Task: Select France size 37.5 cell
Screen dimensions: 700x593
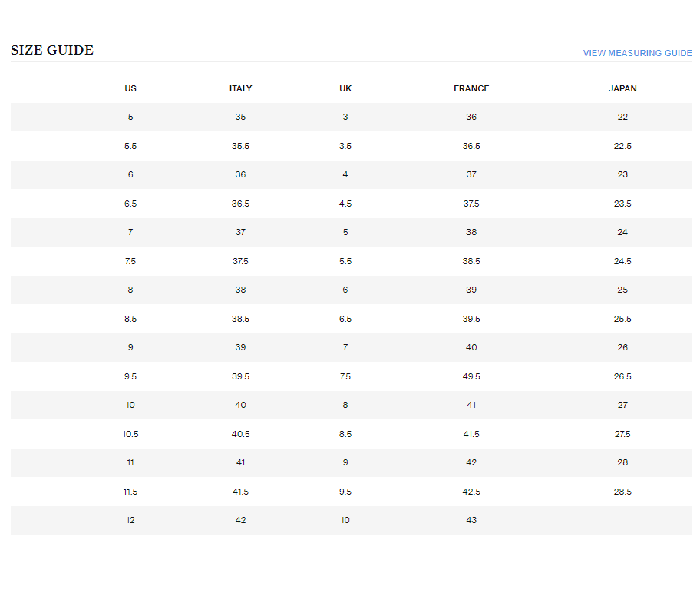Action: (x=471, y=204)
